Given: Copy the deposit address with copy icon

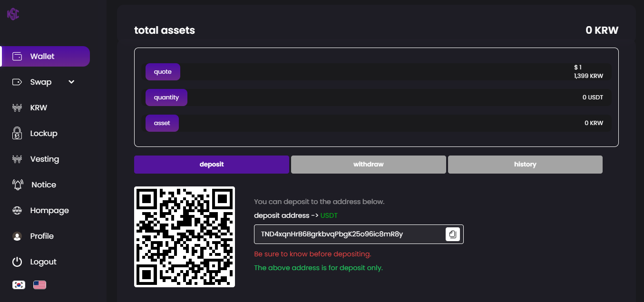Looking at the screenshot, I should click(453, 234).
